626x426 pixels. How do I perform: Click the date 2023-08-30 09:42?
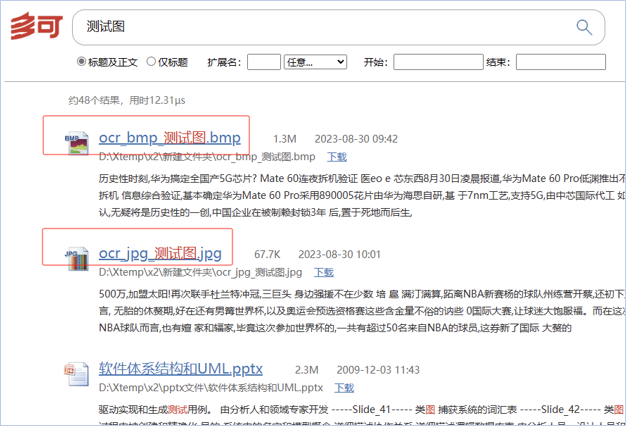tap(356, 139)
